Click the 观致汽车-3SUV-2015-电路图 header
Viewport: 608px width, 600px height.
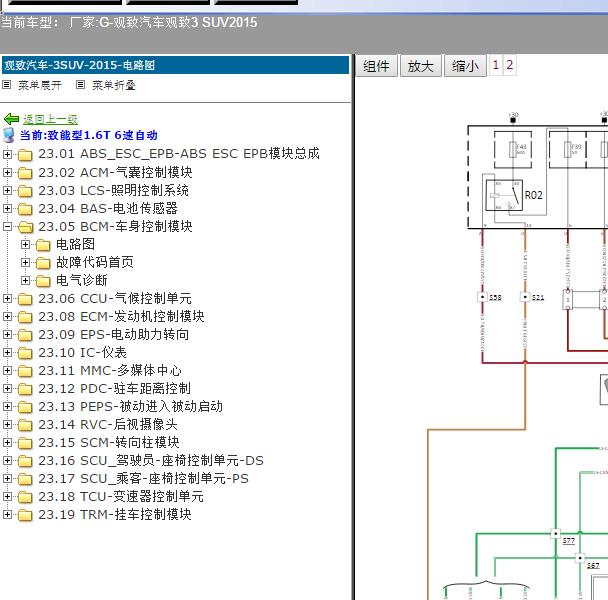pos(176,65)
